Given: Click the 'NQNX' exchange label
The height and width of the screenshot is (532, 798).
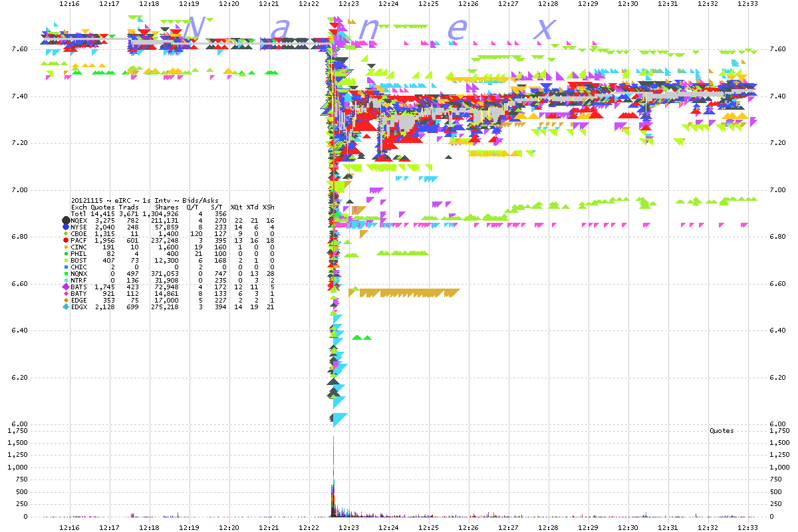Looking at the screenshot, I should [x=78, y=273].
